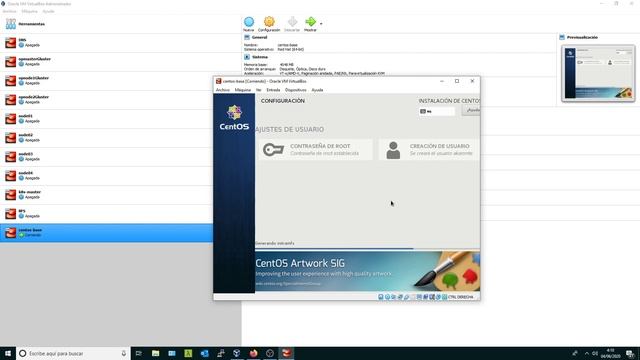Viewport: 640px width, 360px height.
Task: Open Archivo menu in centos-base VM window
Action: 223,90
